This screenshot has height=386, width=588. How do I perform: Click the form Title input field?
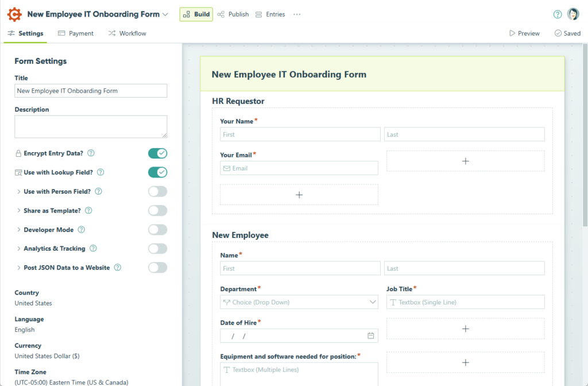[x=91, y=91]
